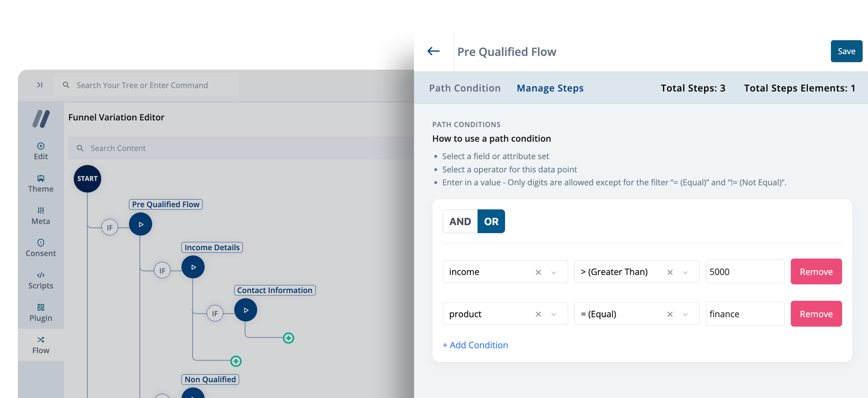
Task: Open the Meta settings panel
Action: (40, 215)
